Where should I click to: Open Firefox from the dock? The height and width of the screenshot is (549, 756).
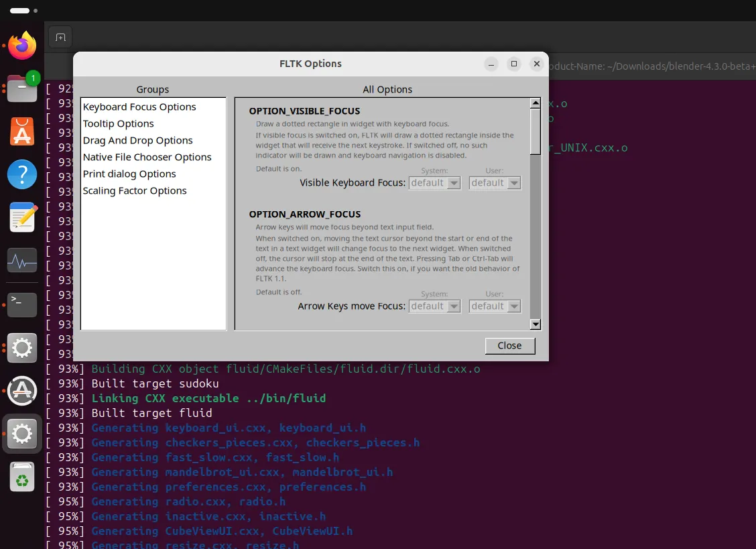point(22,46)
